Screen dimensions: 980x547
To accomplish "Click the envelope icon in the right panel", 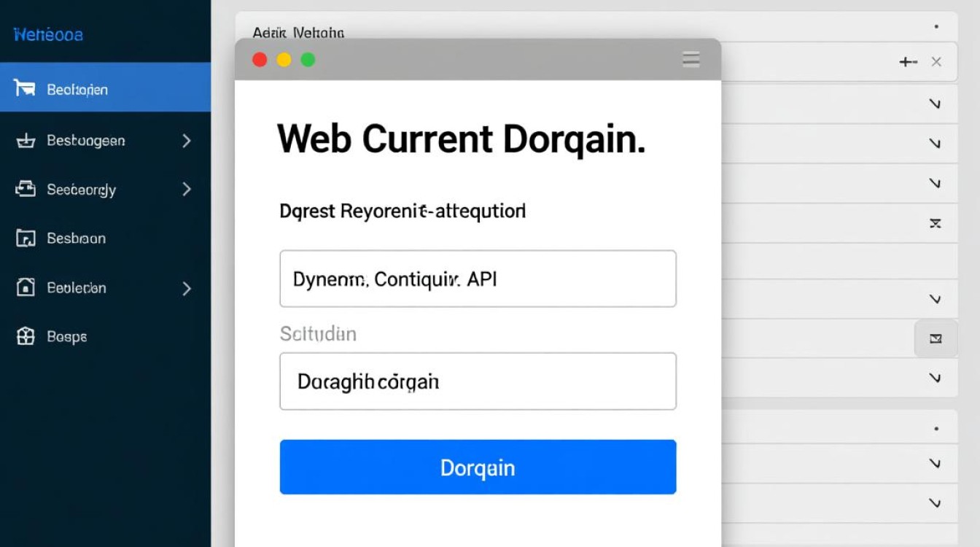I will pos(936,338).
